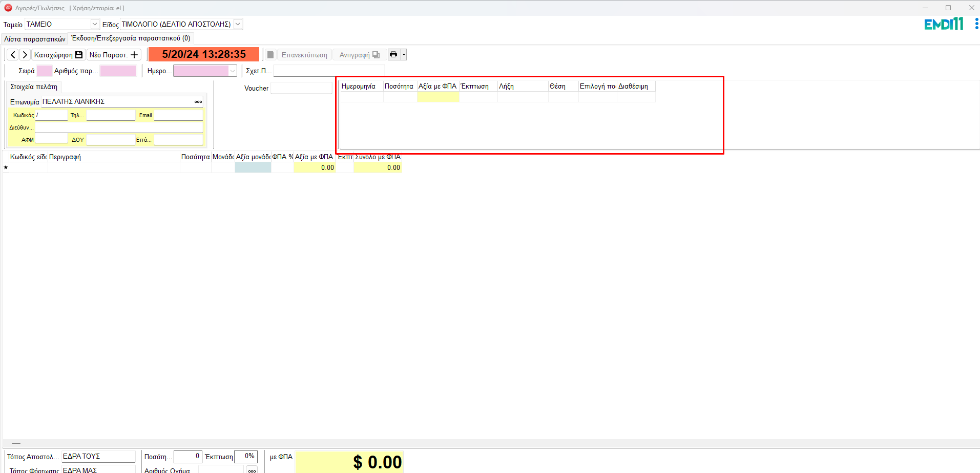The image size is (980, 473).
Task: Click the $ 0.00 total με ΦΠΑ display
Action: point(350,462)
